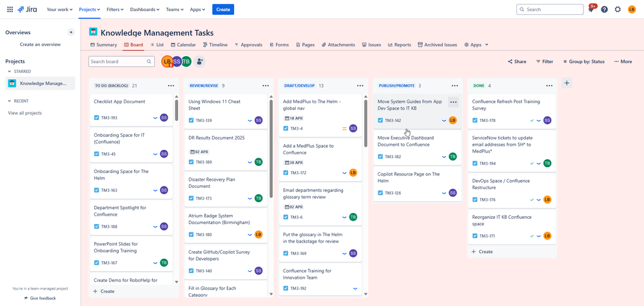This screenshot has height=306, width=644.
Task: Open the app switcher grid icon
Action: [x=10, y=10]
